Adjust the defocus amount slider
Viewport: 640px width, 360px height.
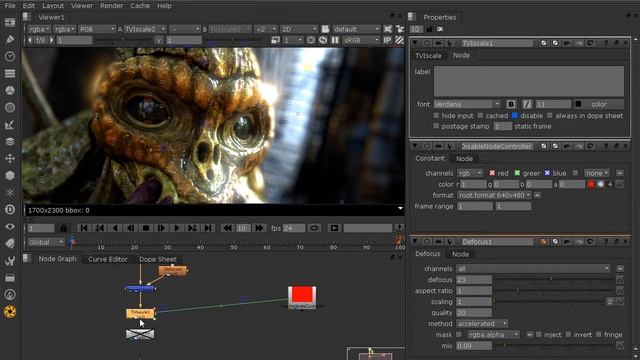554,280
